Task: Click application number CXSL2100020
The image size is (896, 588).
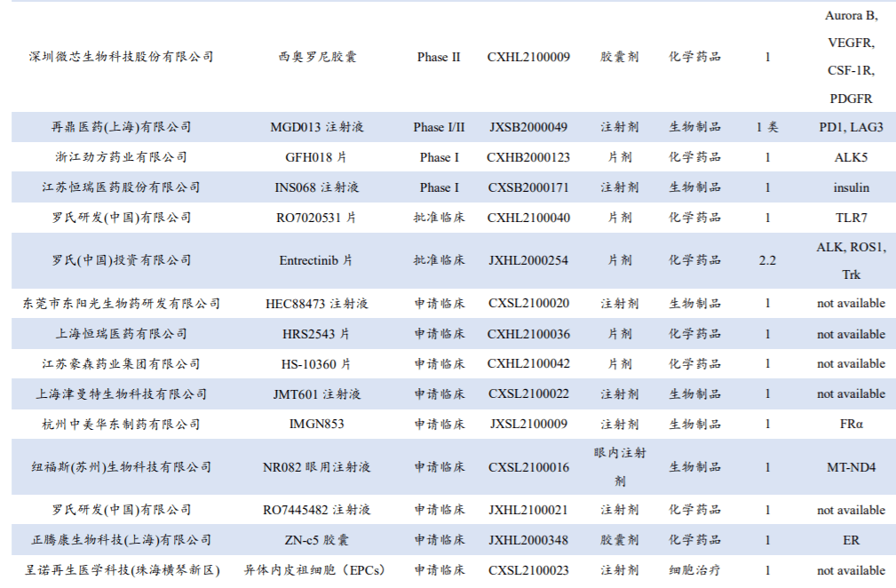Action: 528,304
